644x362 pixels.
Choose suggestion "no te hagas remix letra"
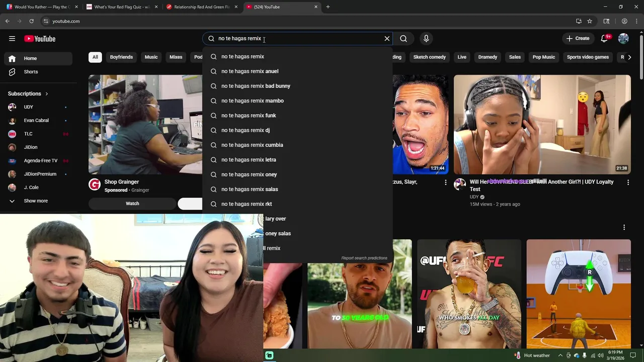[x=297, y=160]
